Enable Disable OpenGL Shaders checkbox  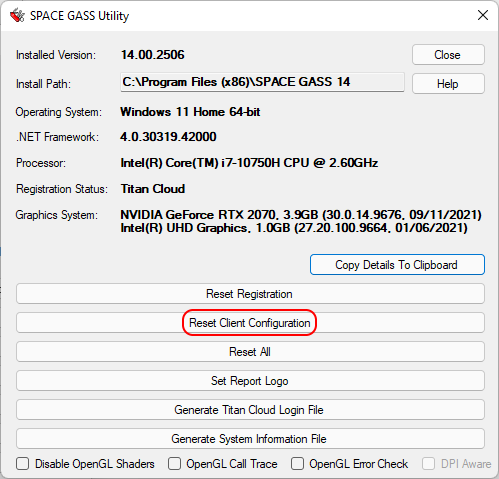coord(23,464)
